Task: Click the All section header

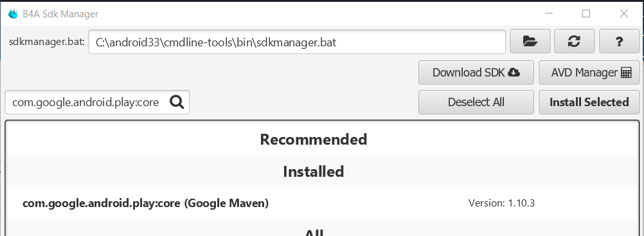Action: tap(314, 232)
